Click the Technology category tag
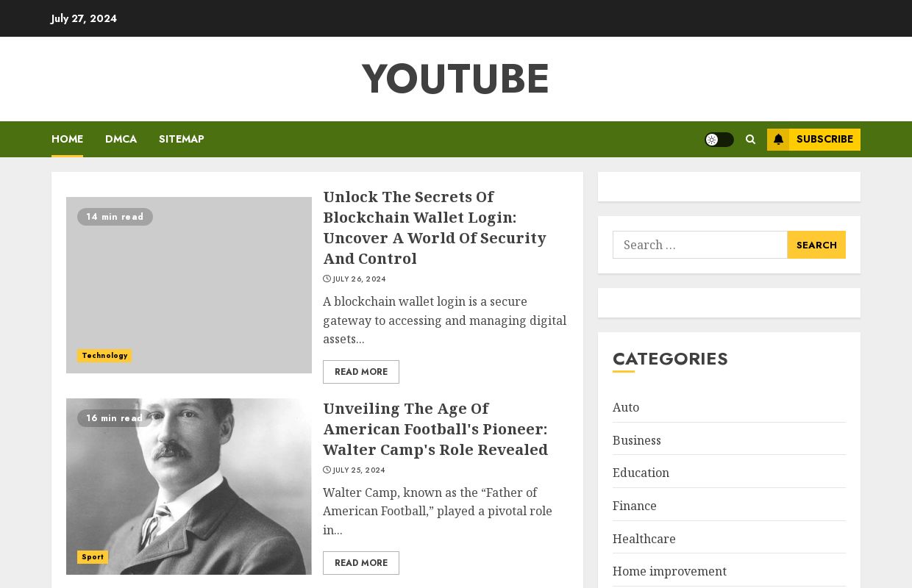This screenshot has height=588, width=912. click(104, 356)
